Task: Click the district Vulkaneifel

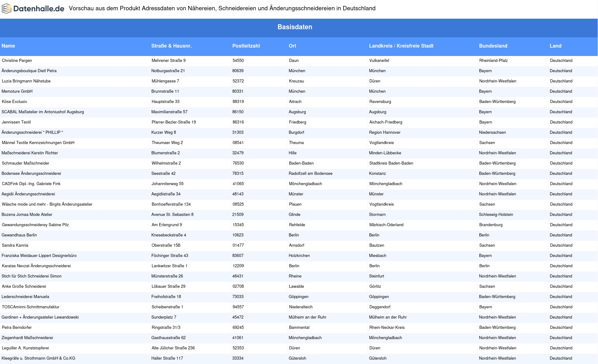Action: coord(379,61)
